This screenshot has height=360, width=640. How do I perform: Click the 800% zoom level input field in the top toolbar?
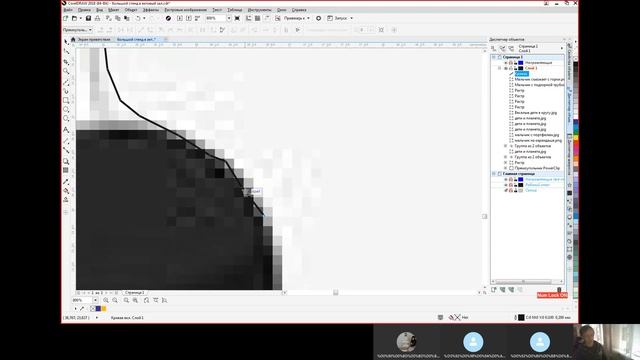point(216,18)
